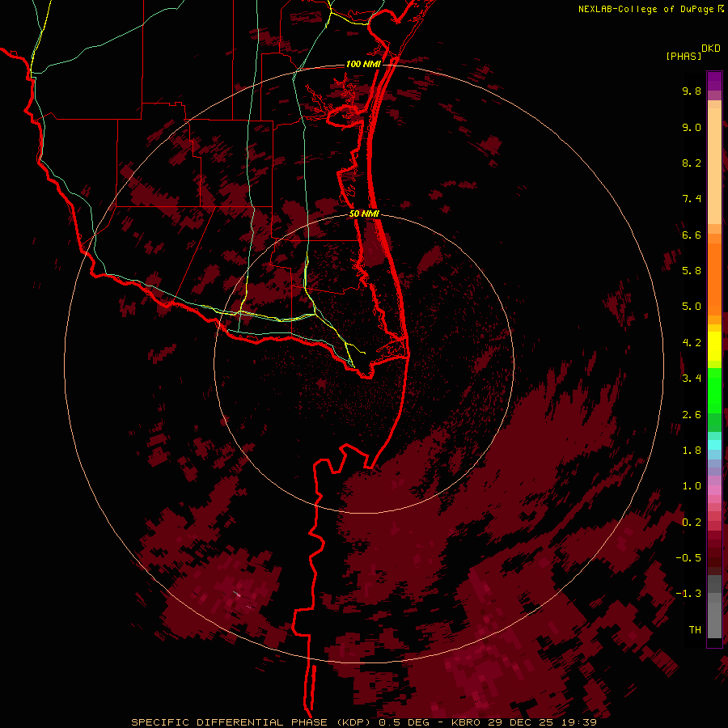Click the 8.2 value on the scale
The height and width of the screenshot is (728, 728).
(x=692, y=163)
